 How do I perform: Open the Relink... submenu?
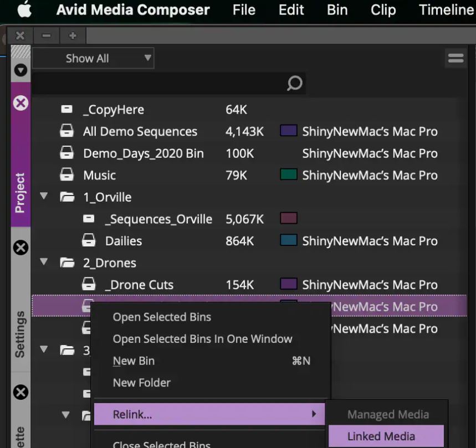click(209, 414)
